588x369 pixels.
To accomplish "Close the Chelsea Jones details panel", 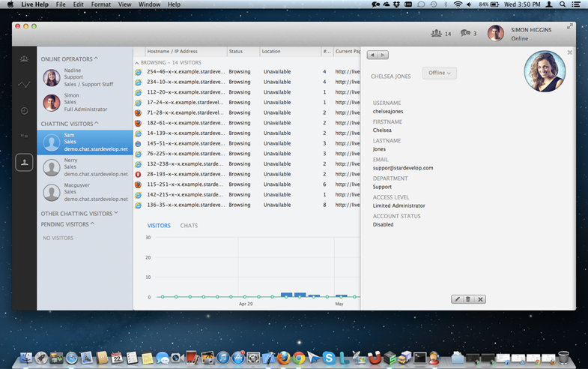I will [569, 52].
